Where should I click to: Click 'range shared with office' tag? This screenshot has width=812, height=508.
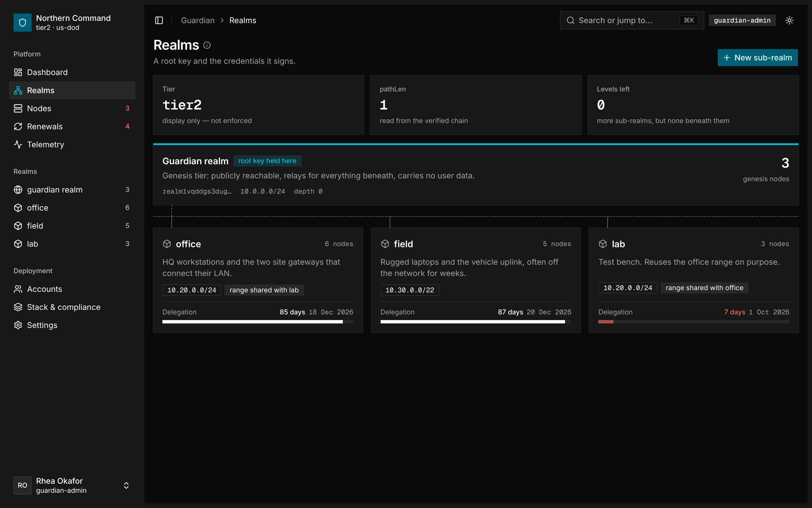[705, 288]
